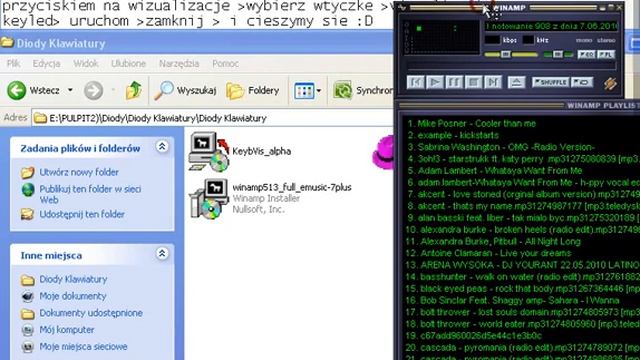
Task: Select track basshunter - walk on water
Action: pos(522,277)
